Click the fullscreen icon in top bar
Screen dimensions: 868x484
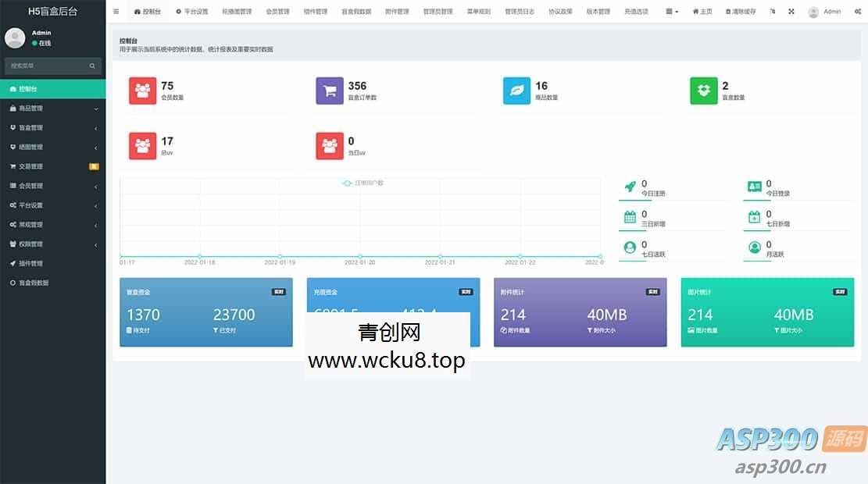coord(791,11)
